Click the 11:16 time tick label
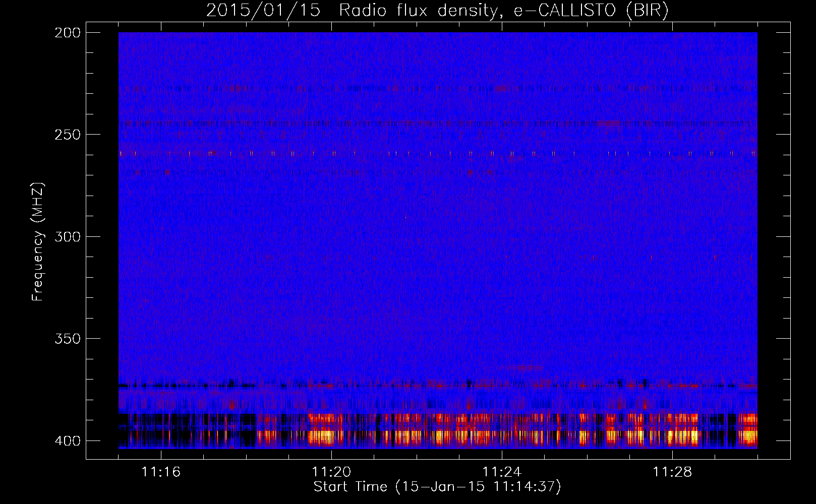The width and height of the screenshot is (816, 504). point(161,472)
